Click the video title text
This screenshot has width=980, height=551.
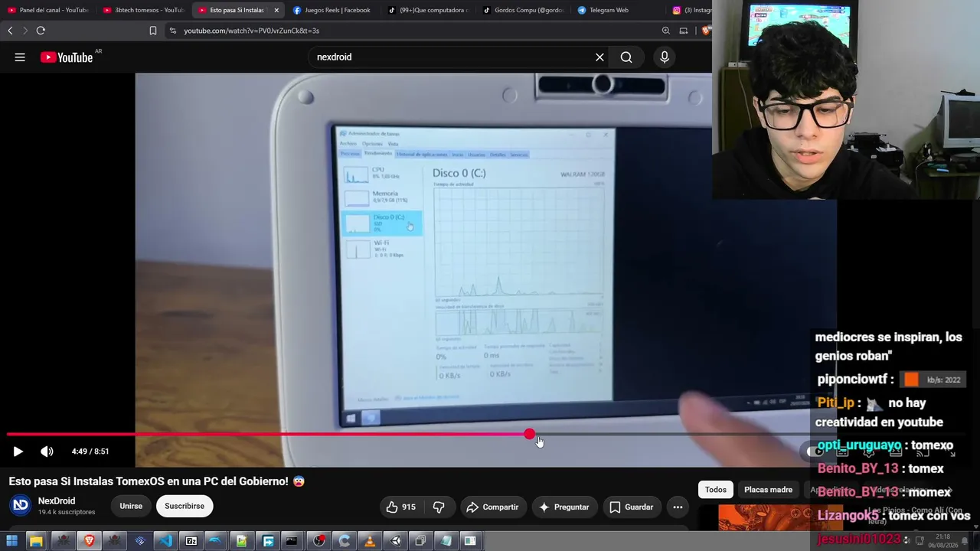click(x=157, y=481)
